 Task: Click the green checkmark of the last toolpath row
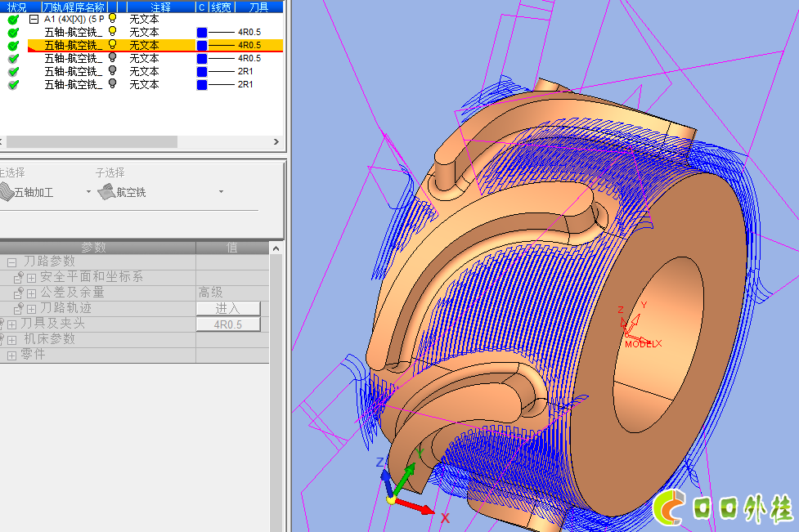(x=13, y=85)
